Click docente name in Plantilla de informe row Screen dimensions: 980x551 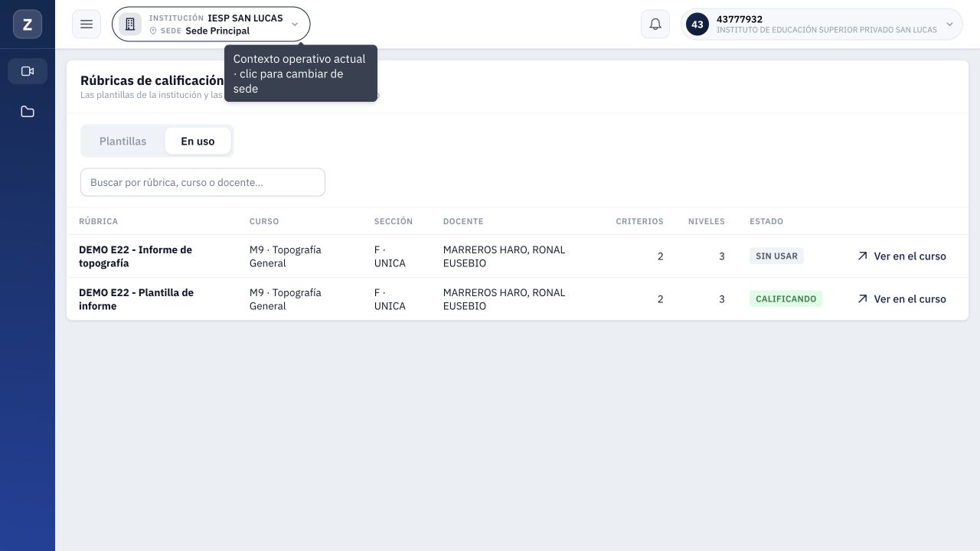coord(504,299)
